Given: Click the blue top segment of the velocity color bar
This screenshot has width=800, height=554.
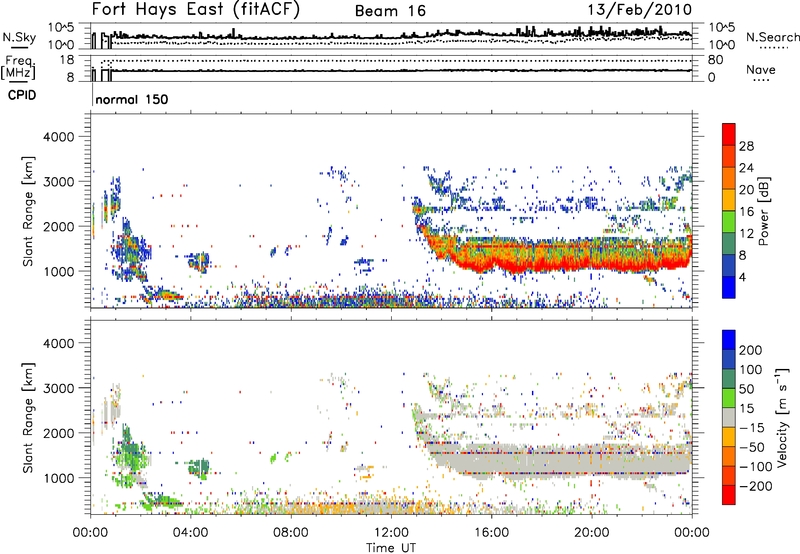Looking at the screenshot, I should (729, 340).
